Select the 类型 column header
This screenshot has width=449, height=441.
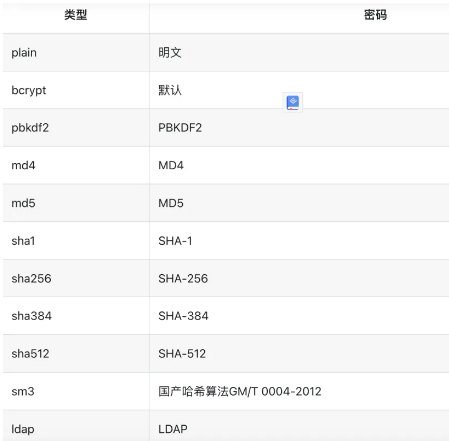pyautogui.click(x=76, y=15)
